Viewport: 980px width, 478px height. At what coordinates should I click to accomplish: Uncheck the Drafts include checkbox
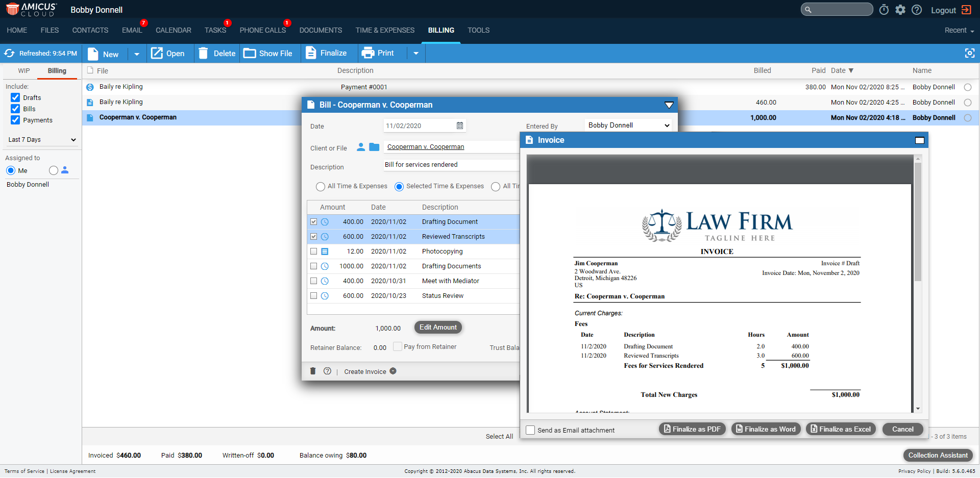click(x=15, y=97)
